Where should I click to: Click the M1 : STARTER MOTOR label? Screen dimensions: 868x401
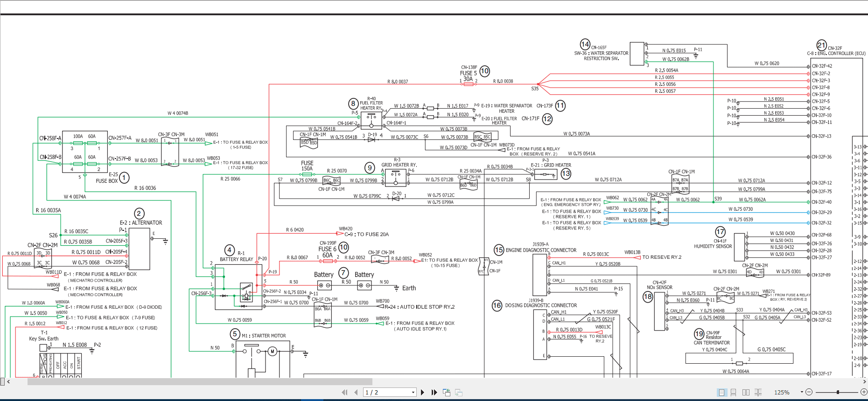[264, 336]
